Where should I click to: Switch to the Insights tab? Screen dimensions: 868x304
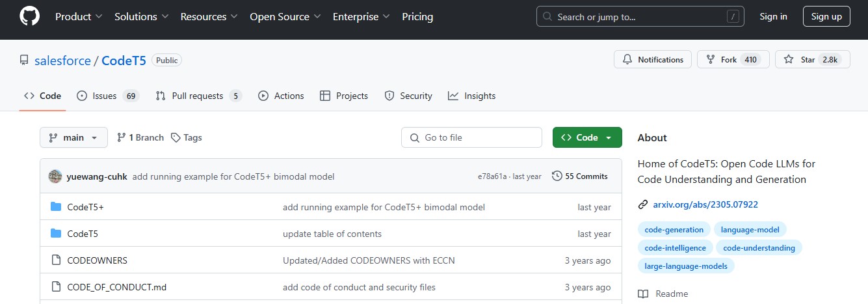tap(472, 96)
